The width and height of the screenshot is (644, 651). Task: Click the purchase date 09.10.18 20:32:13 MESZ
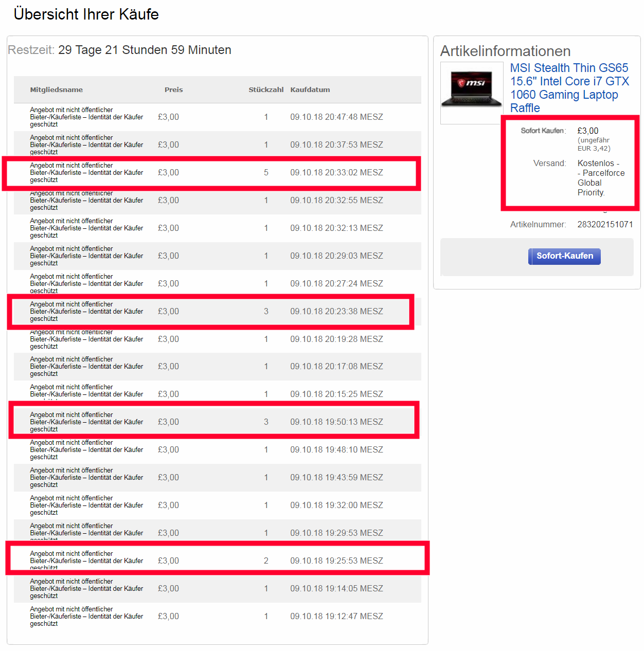(336, 228)
